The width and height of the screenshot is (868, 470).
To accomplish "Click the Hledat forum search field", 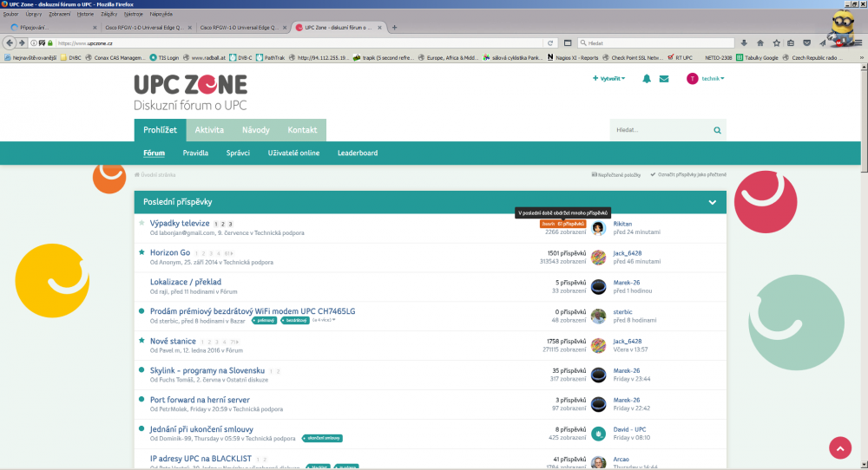I will pyautogui.click(x=660, y=130).
